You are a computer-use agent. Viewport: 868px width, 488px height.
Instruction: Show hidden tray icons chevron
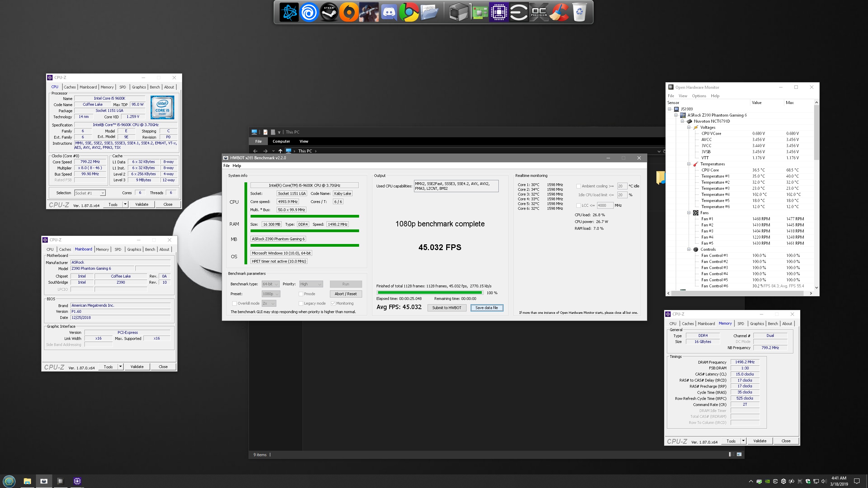pyautogui.click(x=751, y=481)
